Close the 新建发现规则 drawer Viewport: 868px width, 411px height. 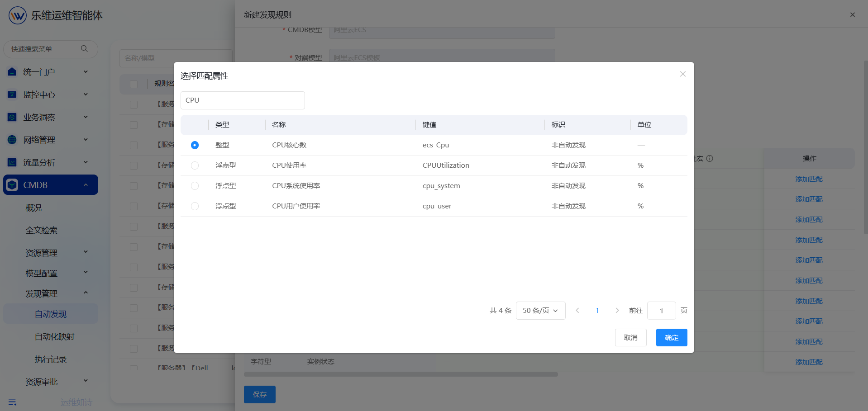tap(852, 15)
